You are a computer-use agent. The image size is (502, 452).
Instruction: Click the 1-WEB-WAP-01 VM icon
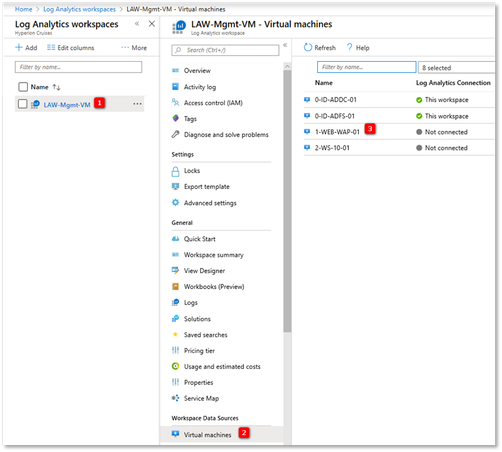pyautogui.click(x=307, y=131)
